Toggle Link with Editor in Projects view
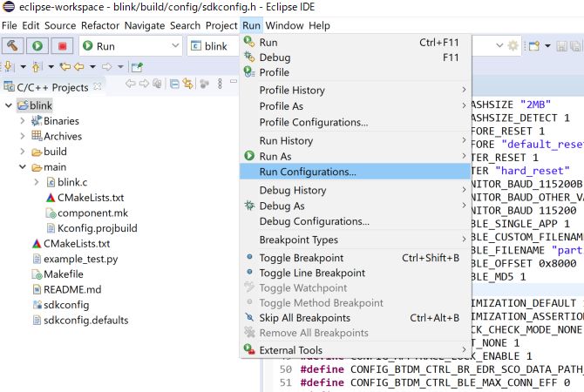Screen dimensions: 584x392 pos(187,84)
